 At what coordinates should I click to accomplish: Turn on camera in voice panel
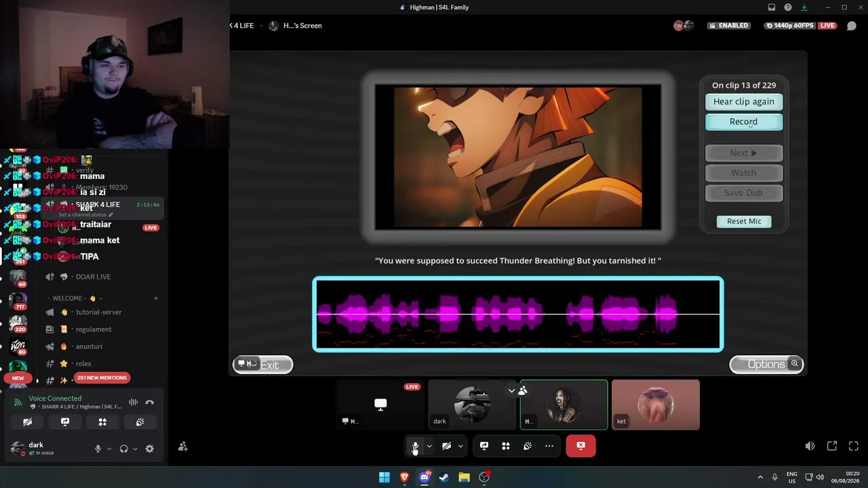point(28,422)
